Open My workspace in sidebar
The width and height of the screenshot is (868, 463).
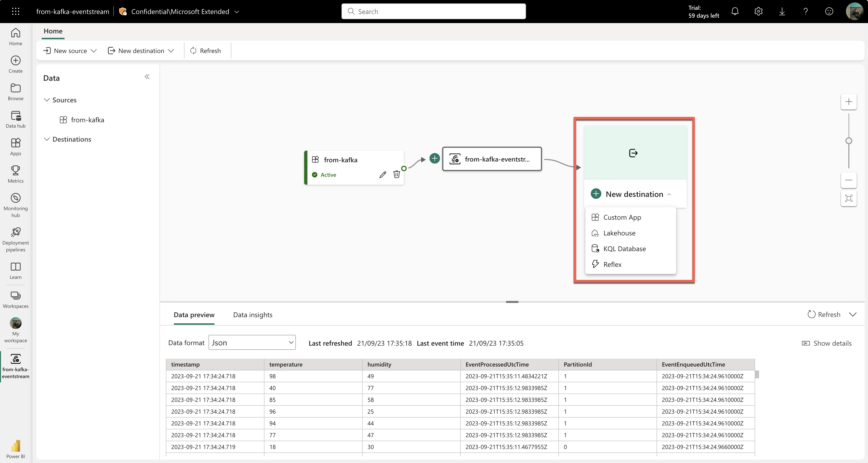click(x=15, y=330)
